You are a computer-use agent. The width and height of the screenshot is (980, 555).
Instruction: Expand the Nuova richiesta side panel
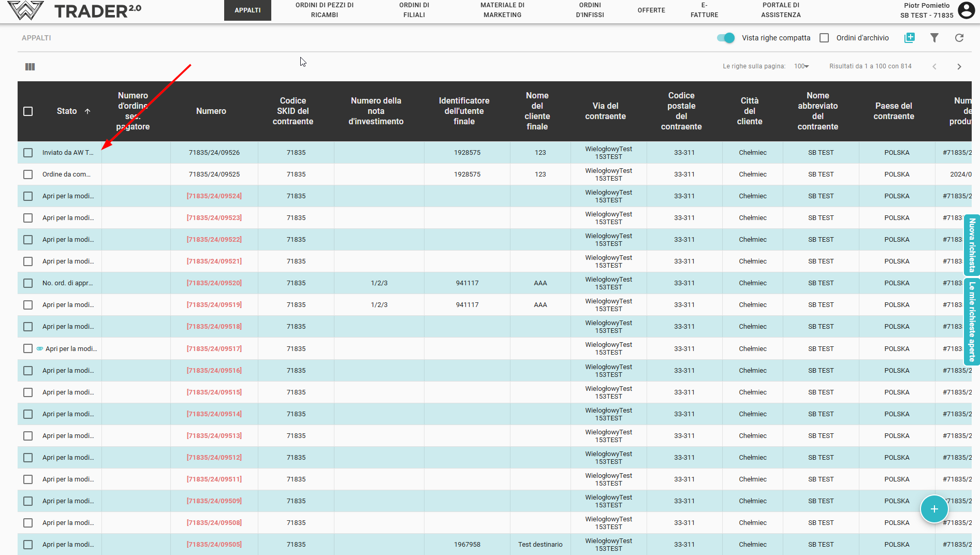(x=972, y=245)
